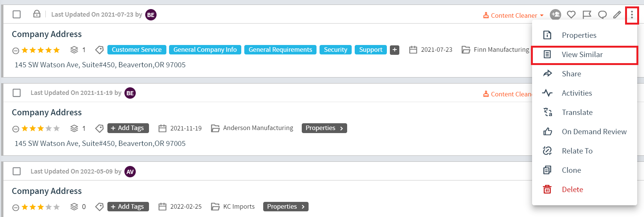The height and width of the screenshot is (217, 644).
Task: Open the three-dot more options menu
Action: [x=632, y=15]
